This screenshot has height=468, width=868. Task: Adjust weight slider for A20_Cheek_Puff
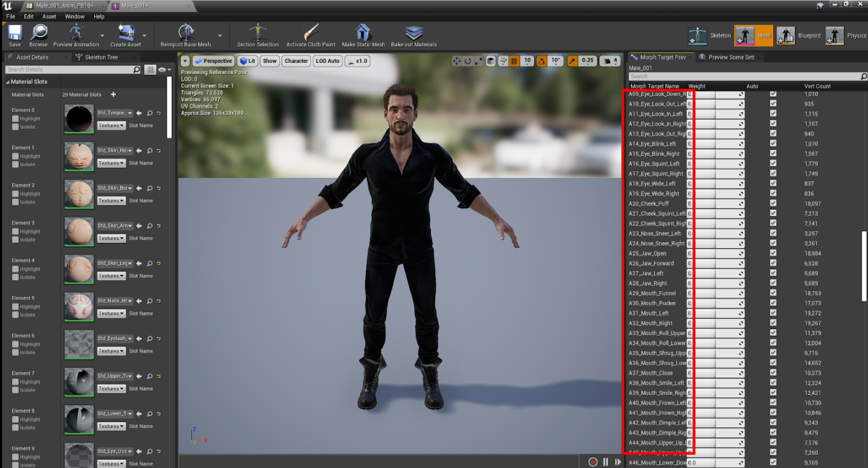point(715,204)
